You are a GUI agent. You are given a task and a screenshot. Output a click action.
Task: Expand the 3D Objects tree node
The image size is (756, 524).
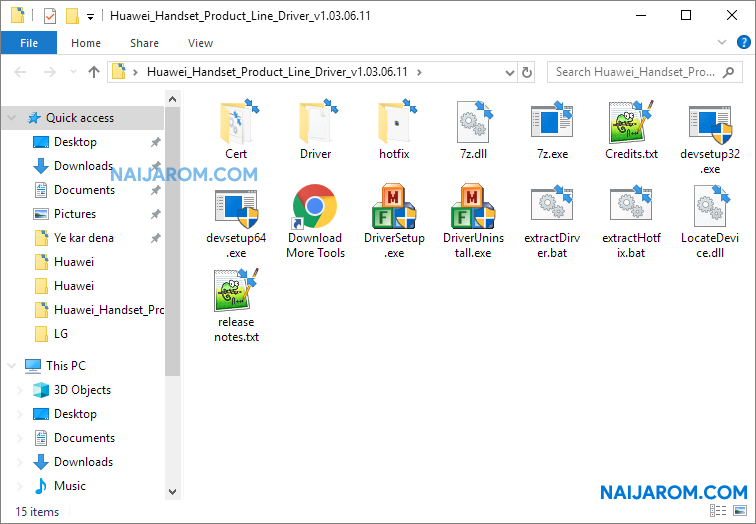[20, 390]
